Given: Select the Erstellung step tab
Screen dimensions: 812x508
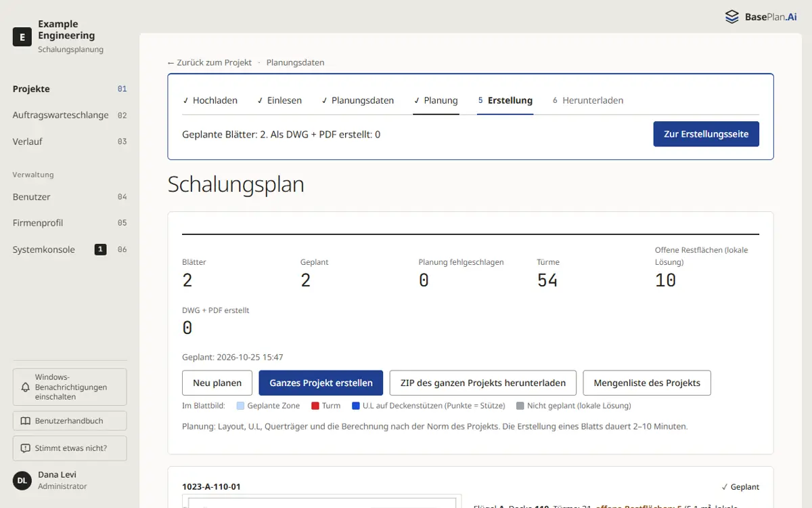Looking at the screenshot, I should point(505,100).
